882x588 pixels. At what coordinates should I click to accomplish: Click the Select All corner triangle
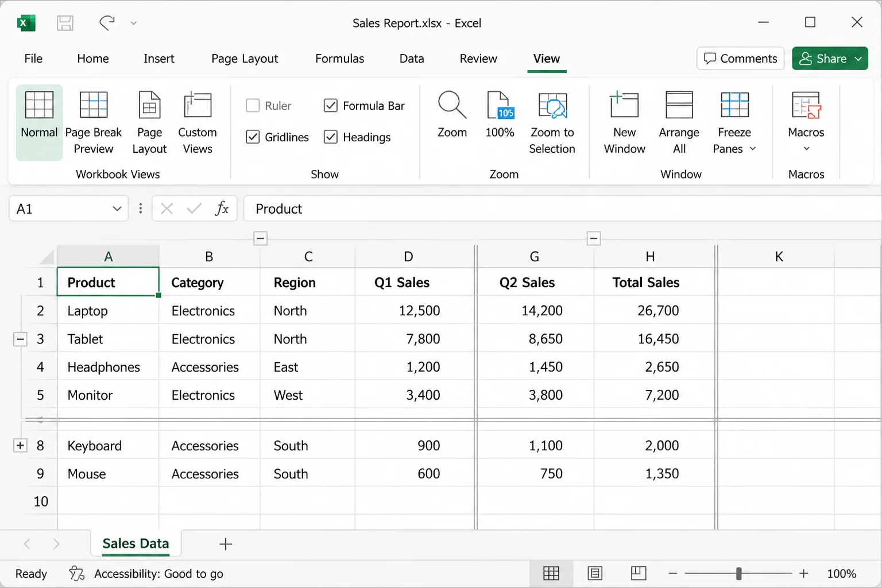[47, 257]
